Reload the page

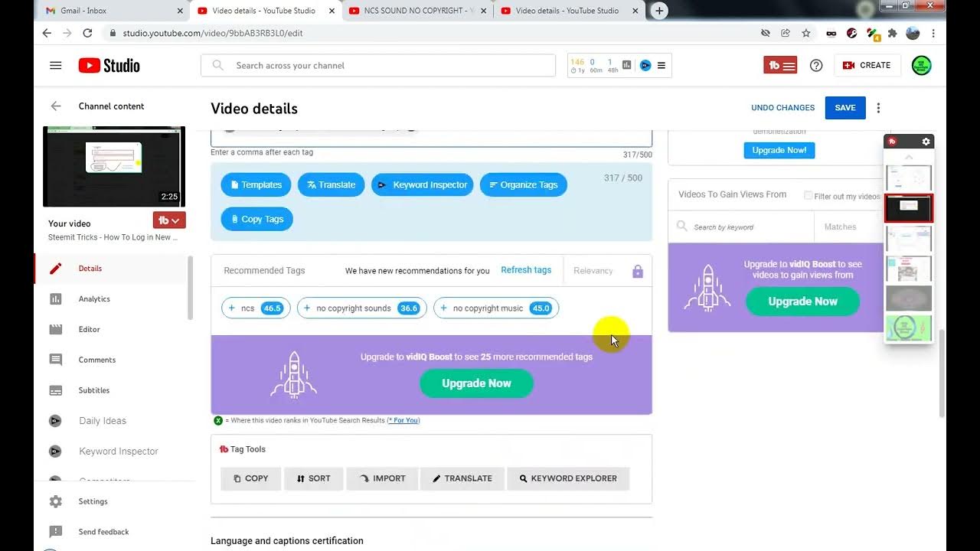coord(87,34)
